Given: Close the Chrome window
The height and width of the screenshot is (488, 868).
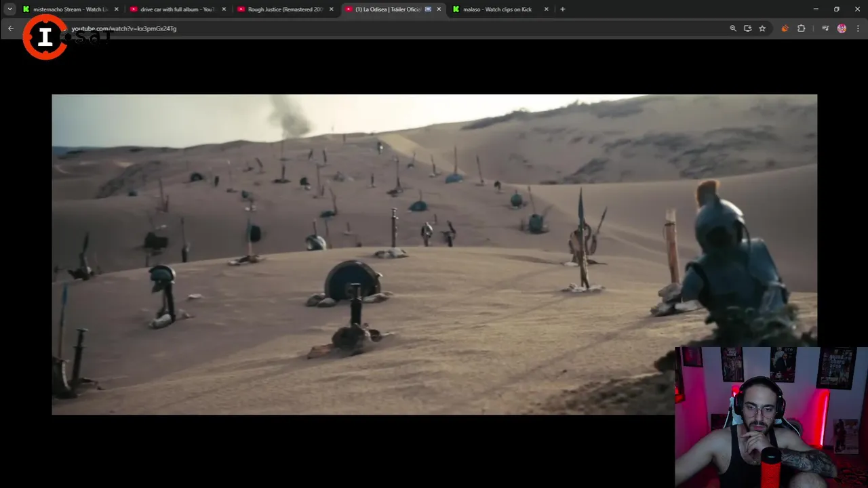Looking at the screenshot, I should 857,9.
